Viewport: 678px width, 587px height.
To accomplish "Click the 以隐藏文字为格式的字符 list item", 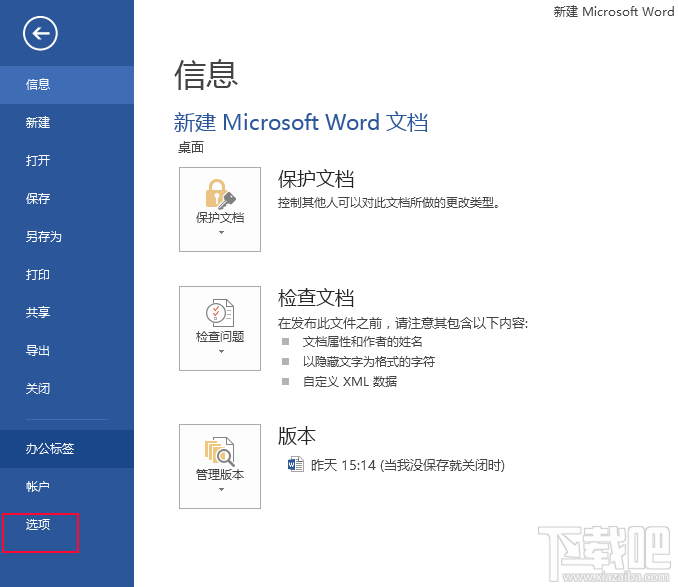I will point(369,361).
